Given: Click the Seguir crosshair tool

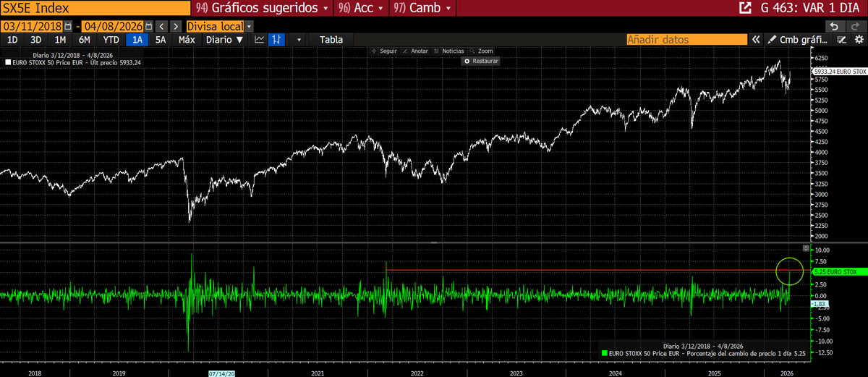Looking at the screenshot, I should (x=383, y=51).
